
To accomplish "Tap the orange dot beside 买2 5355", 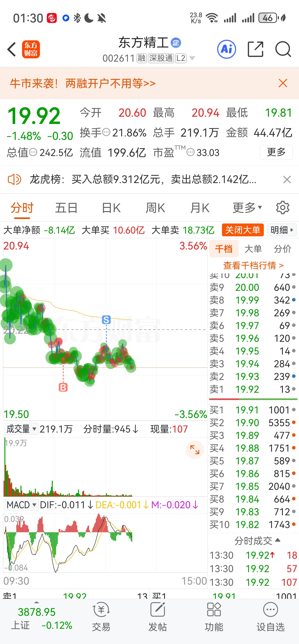I will (x=294, y=423).
